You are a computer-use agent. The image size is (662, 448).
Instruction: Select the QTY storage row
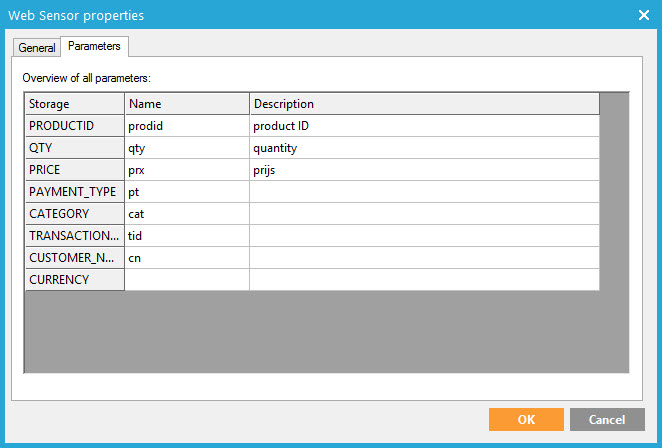coord(74,148)
